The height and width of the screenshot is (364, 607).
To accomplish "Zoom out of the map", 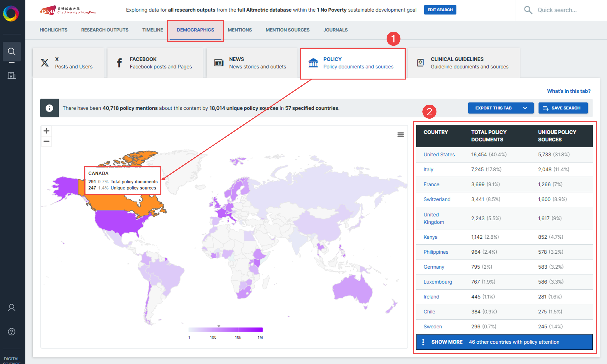I will [46, 141].
